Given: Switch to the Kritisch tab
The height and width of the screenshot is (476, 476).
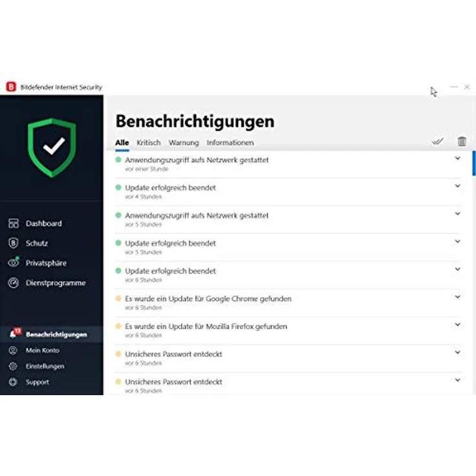Looking at the screenshot, I should 149,143.
